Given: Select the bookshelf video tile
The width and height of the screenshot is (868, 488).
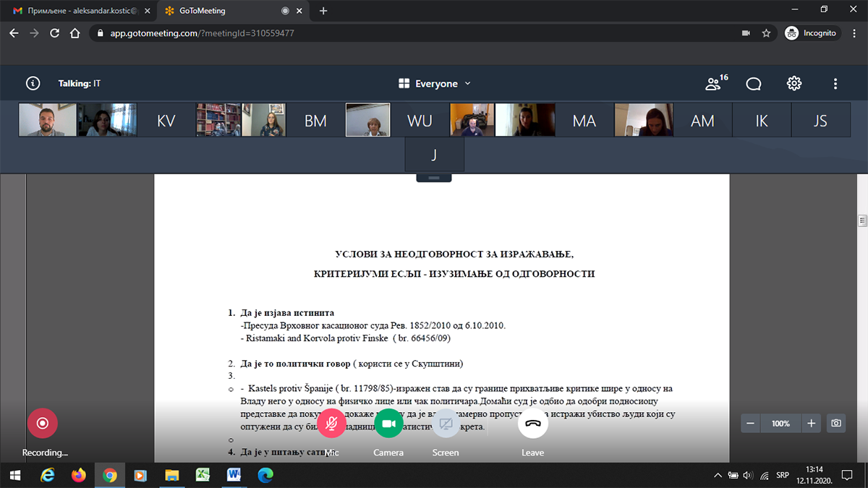Looking at the screenshot, I should (218, 120).
